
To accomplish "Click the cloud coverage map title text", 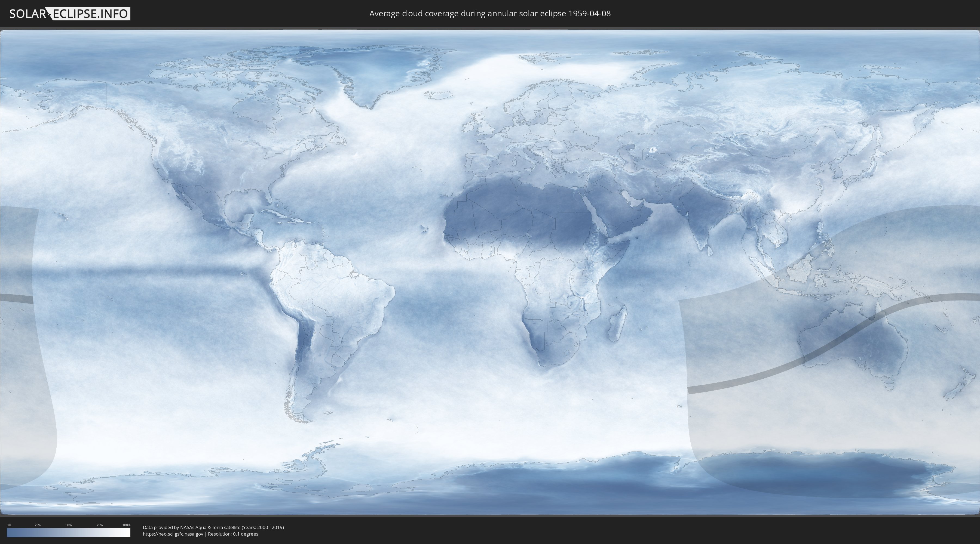I will pyautogui.click(x=490, y=14).
